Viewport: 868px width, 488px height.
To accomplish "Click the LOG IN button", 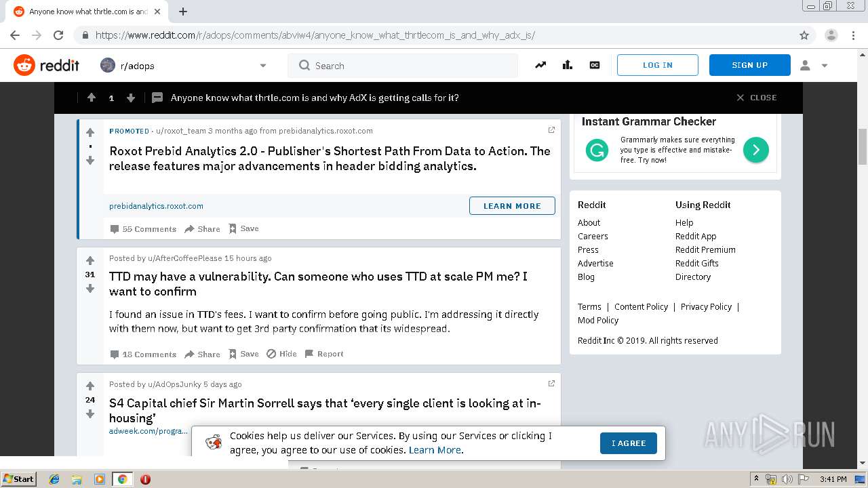I will [x=657, y=65].
